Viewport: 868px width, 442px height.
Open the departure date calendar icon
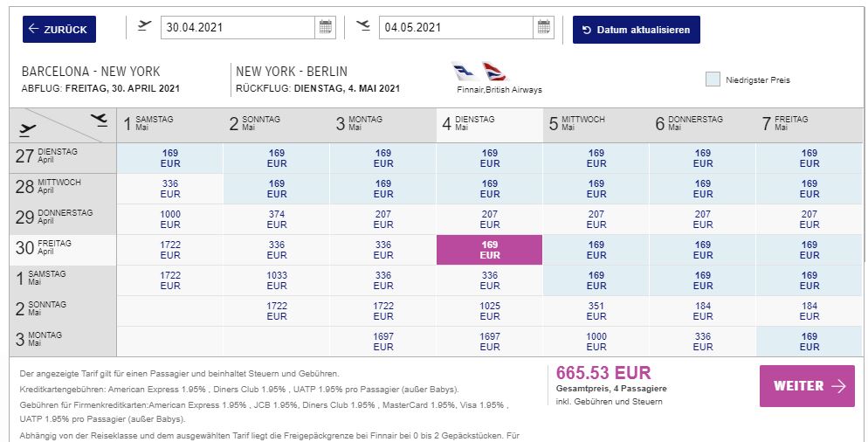point(326,27)
